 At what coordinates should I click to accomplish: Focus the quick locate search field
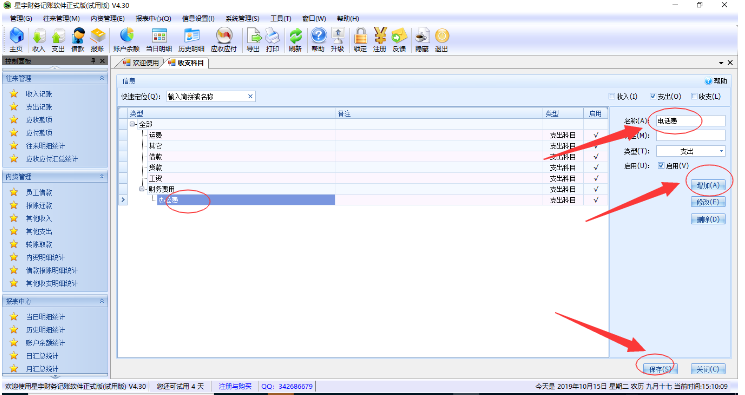pyautogui.click(x=211, y=96)
